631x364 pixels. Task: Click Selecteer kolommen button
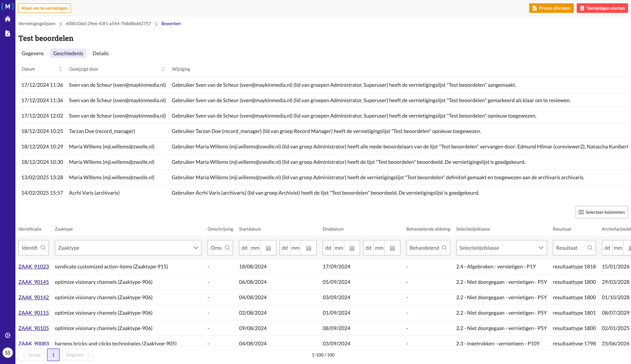[x=601, y=212]
